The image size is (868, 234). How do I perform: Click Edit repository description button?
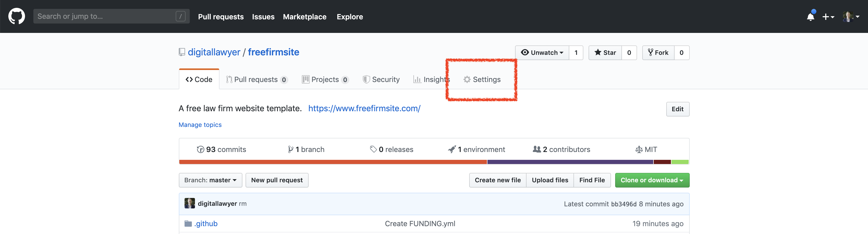point(677,109)
